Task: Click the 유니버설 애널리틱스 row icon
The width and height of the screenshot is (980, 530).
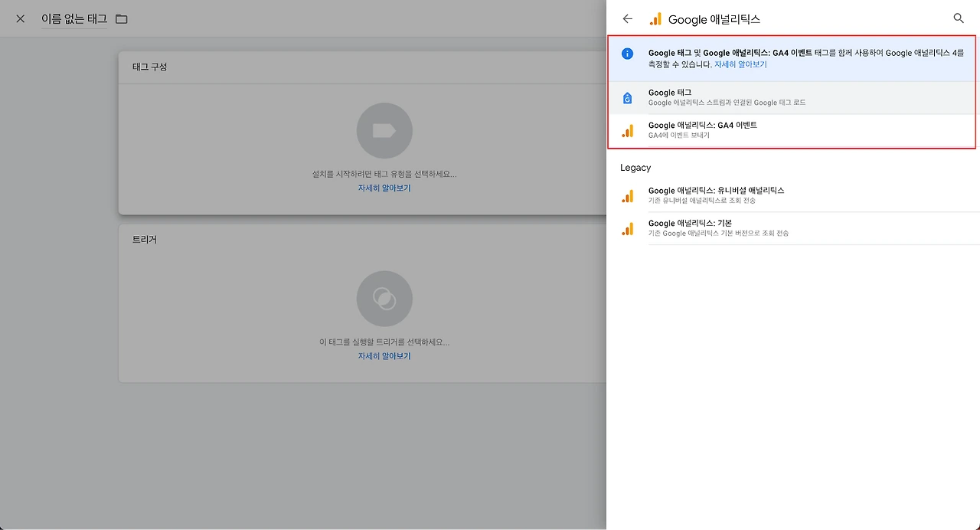Action: 628,196
